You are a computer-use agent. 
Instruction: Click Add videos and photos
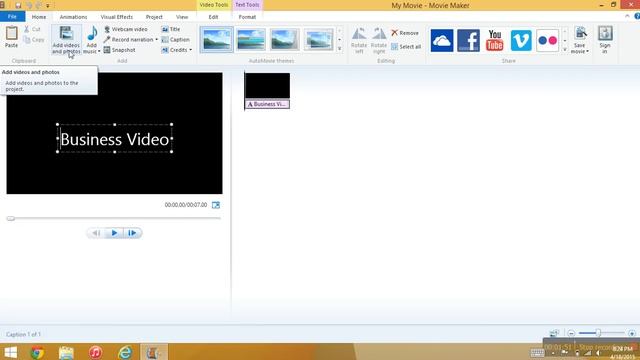66,40
